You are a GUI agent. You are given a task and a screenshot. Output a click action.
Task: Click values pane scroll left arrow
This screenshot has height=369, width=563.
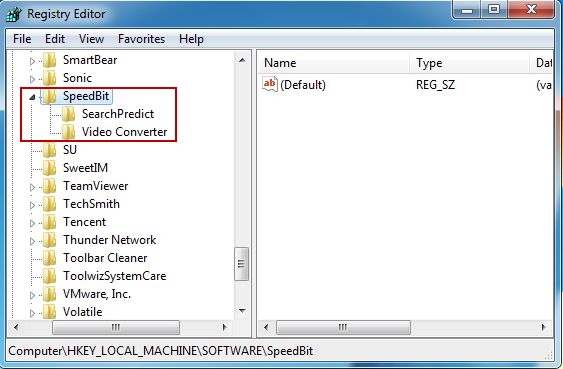[266, 327]
